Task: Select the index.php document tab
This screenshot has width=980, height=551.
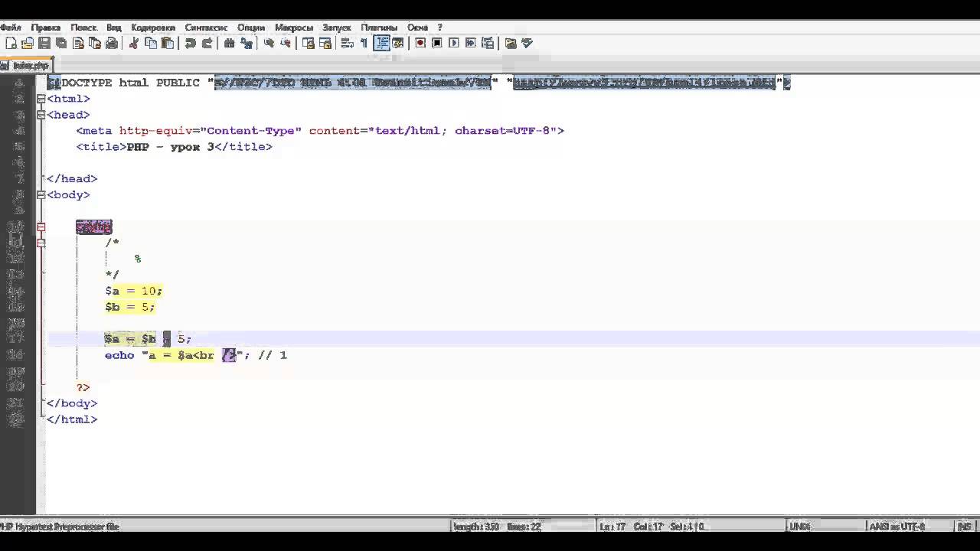Action: click(28, 66)
